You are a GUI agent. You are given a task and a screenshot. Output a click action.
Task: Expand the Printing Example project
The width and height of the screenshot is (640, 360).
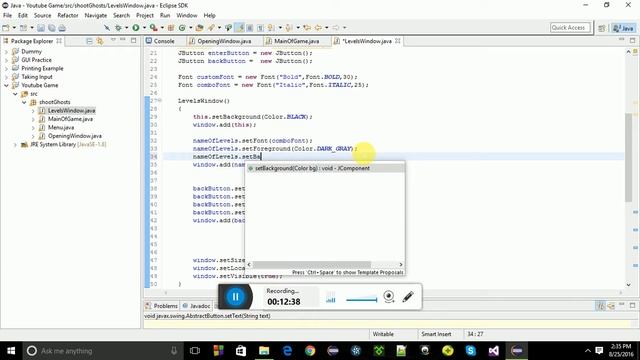pyautogui.click(x=6, y=69)
